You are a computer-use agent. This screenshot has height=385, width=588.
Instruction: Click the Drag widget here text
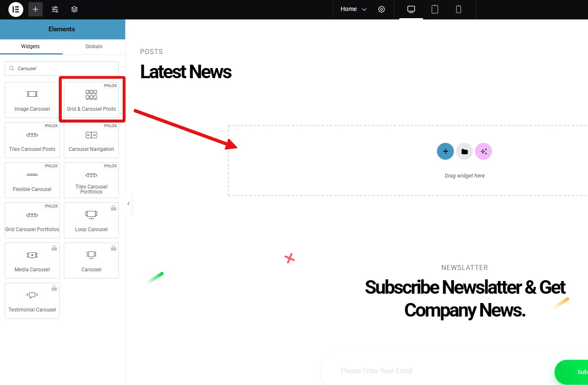coord(464,176)
